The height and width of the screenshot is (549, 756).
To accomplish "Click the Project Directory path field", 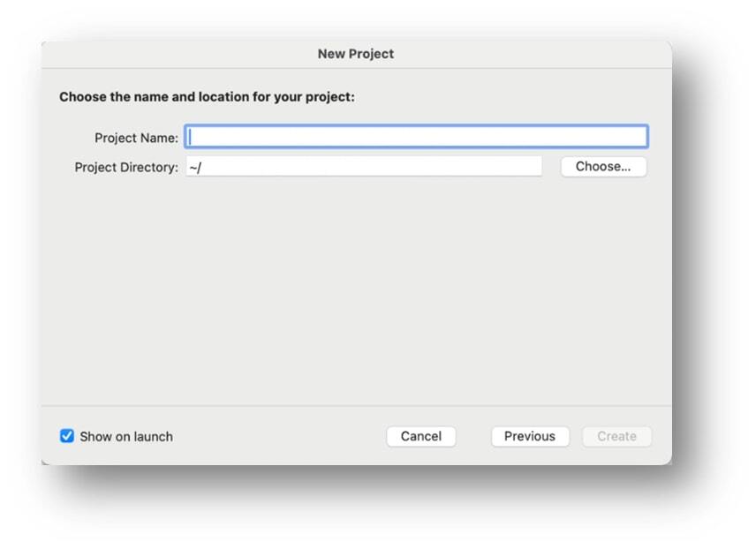I will pyautogui.click(x=362, y=166).
